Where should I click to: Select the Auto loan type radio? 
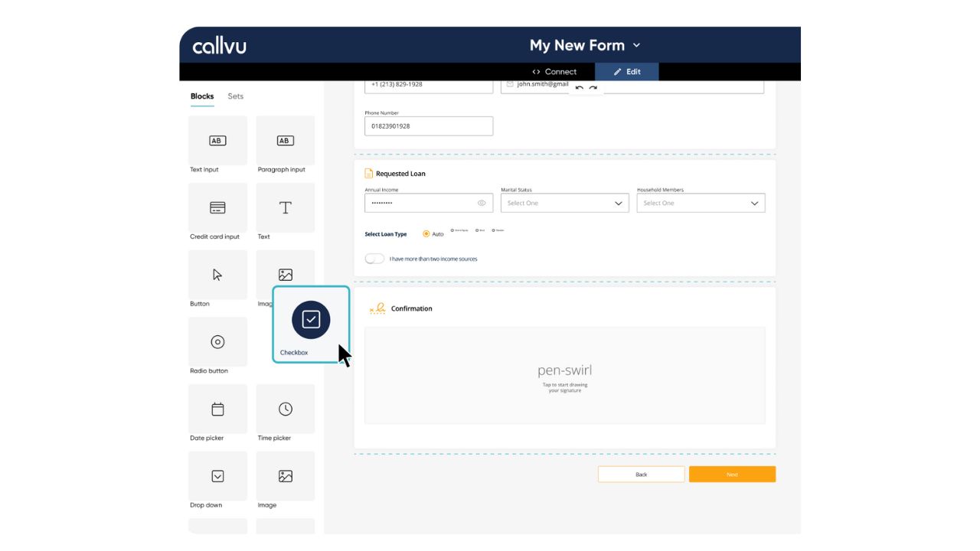coord(426,234)
